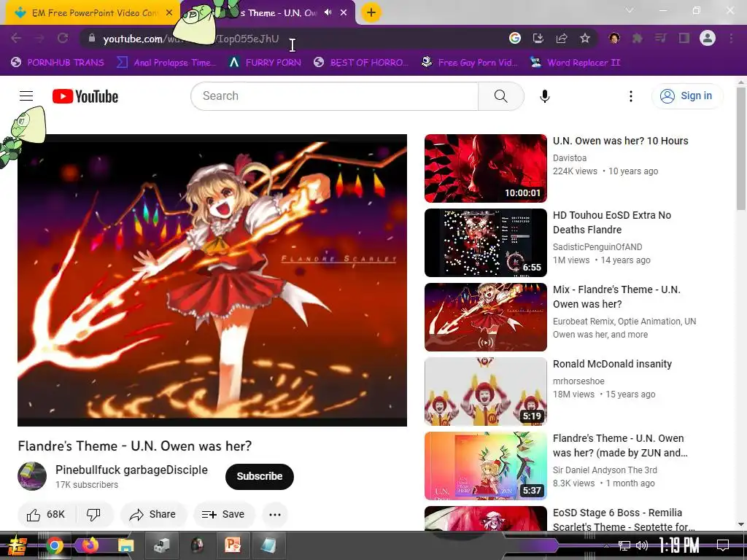Open the Windows Start button
Image resolution: width=747 pixels, height=560 pixels.
pyautogui.click(x=18, y=545)
